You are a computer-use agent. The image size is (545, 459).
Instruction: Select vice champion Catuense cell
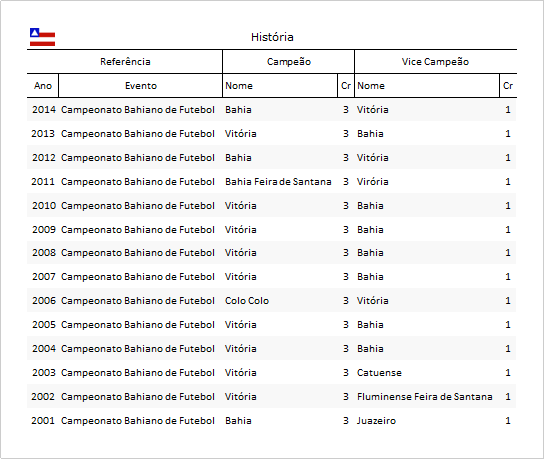pos(379,373)
